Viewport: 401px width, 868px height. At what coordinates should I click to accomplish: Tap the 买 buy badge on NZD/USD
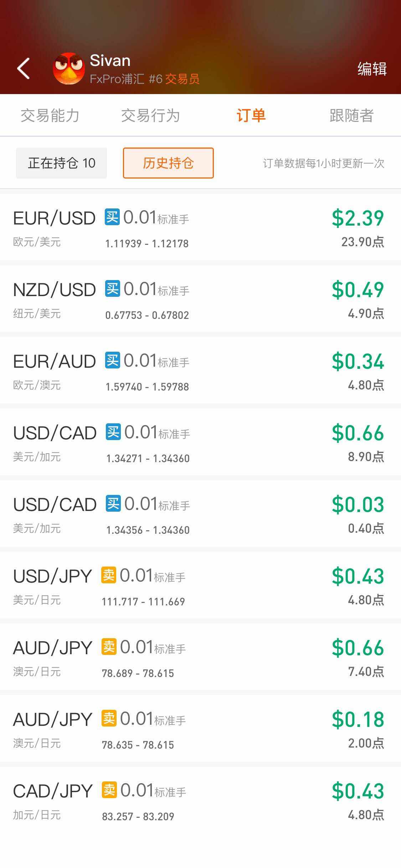coord(112,289)
